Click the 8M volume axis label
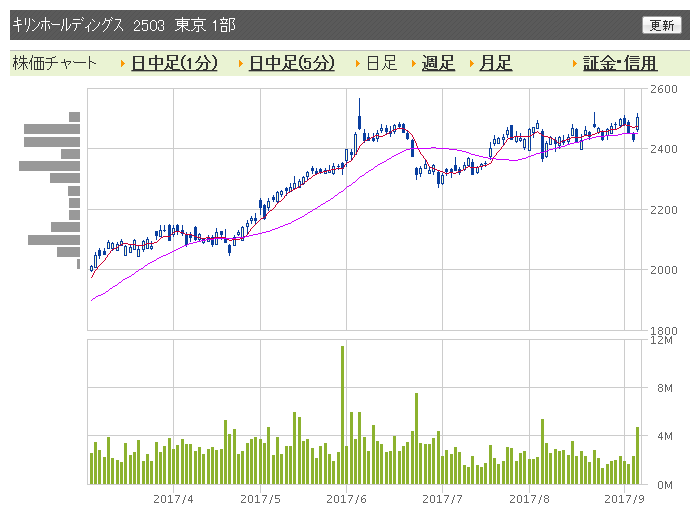696x528 pixels. click(665, 388)
